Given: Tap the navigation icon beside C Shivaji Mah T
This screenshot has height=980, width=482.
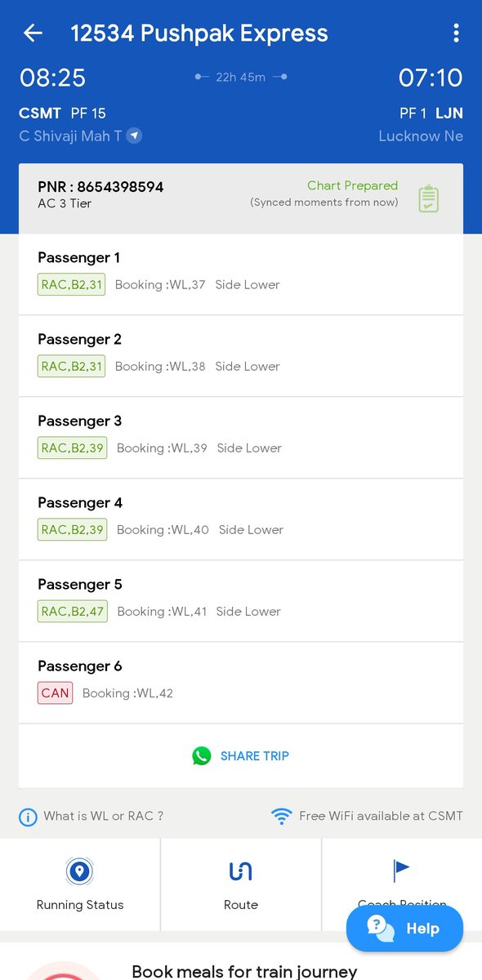Looking at the screenshot, I should (x=134, y=136).
